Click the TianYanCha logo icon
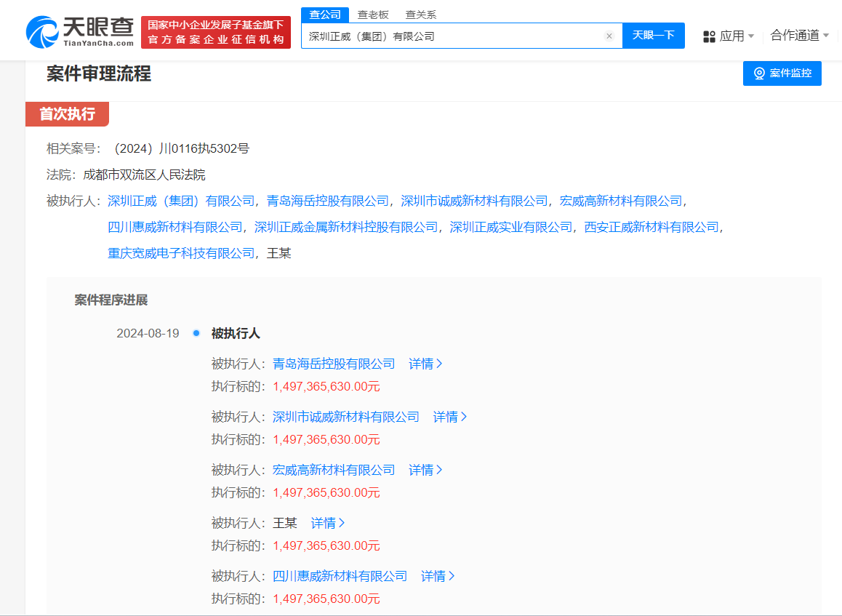 44,31
